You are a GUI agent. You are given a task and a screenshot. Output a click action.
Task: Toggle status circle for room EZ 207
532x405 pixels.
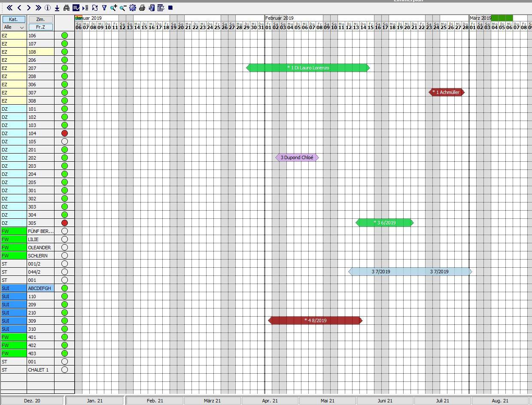click(64, 68)
